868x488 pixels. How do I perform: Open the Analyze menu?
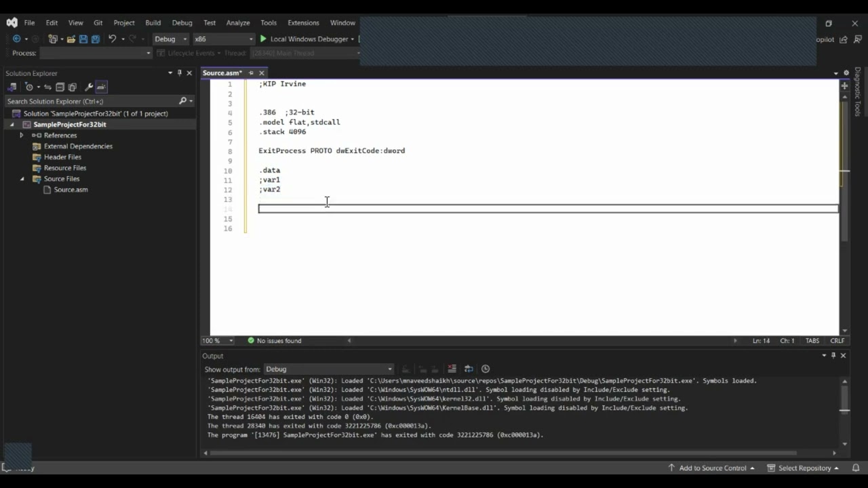coord(238,23)
